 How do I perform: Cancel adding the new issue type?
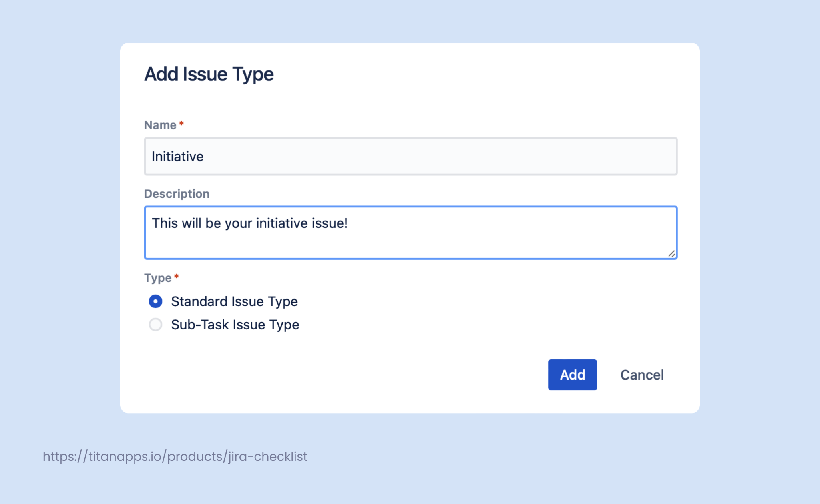click(x=641, y=375)
